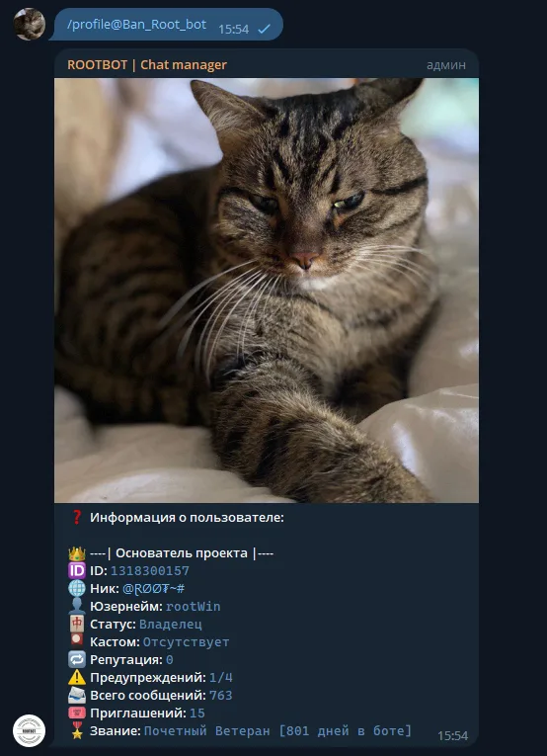Click the @ROOT~# nickname mention
The image size is (547, 756).
pyautogui.click(x=154, y=589)
